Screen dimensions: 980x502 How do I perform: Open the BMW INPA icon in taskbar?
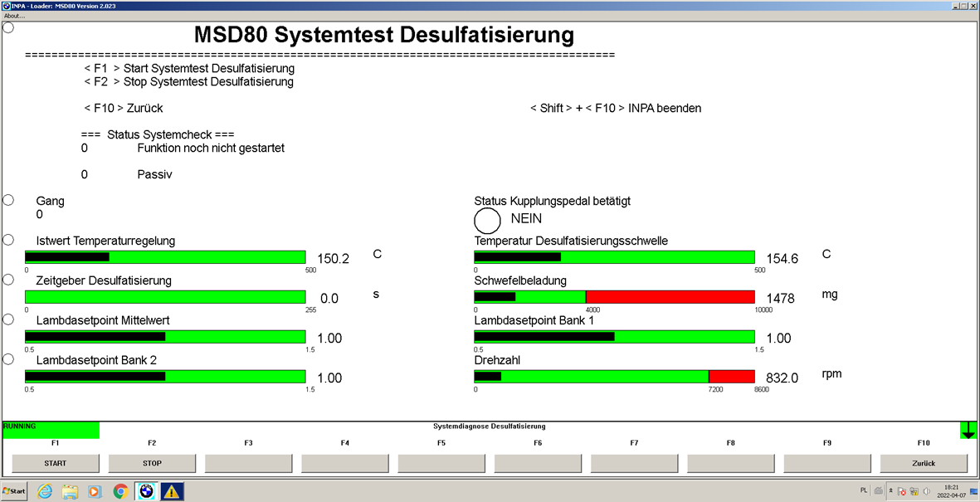click(x=145, y=491)
